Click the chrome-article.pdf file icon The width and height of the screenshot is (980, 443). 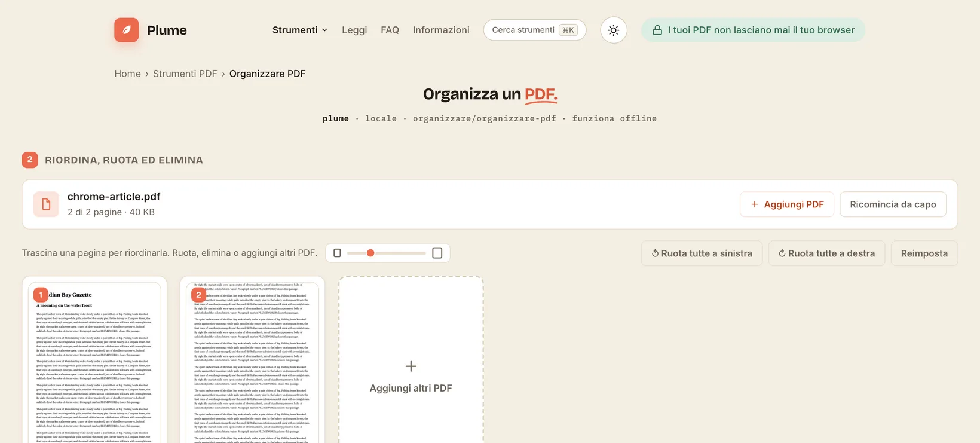pyautogui.click(x=46, y=204)
